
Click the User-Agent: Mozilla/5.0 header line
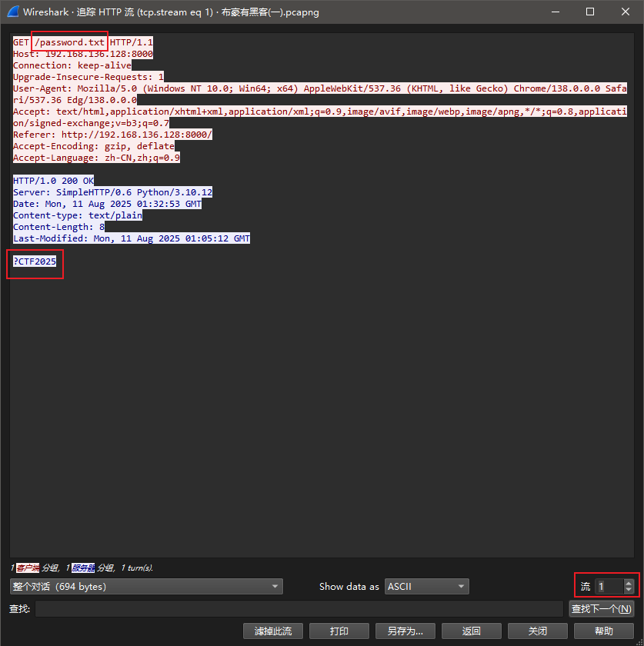[x=320, y=94]
